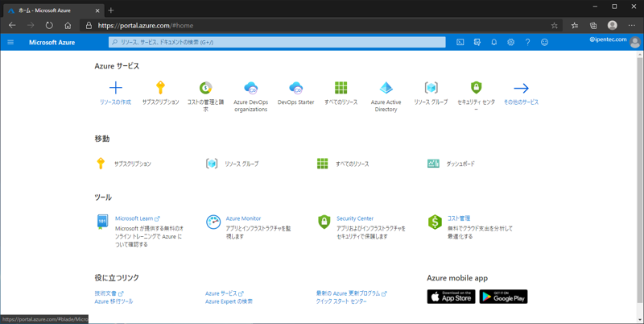The width and height of the screenshot is (644, 324).
Task: Click その他のサービス arrow icon
Action: coord(521,88)
